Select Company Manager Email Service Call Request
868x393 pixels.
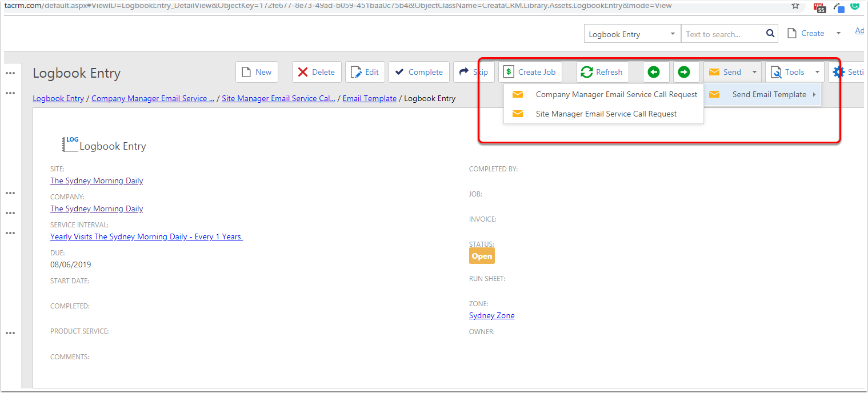pos(616,94)
